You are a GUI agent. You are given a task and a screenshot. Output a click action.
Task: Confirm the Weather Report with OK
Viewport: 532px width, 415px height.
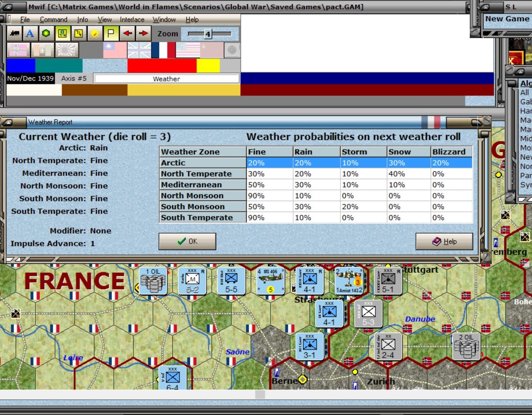(187, 241)
